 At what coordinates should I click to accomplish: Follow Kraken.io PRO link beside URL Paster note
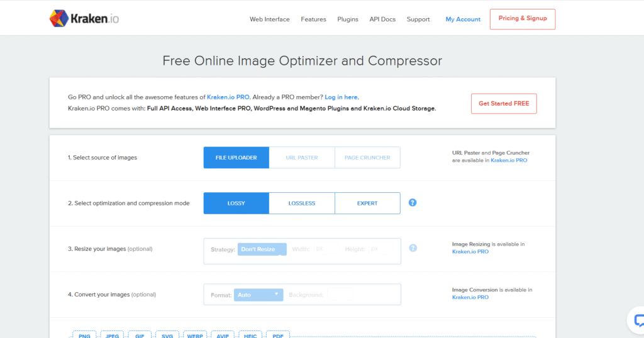pyautogui.click(x=509, y=160)
